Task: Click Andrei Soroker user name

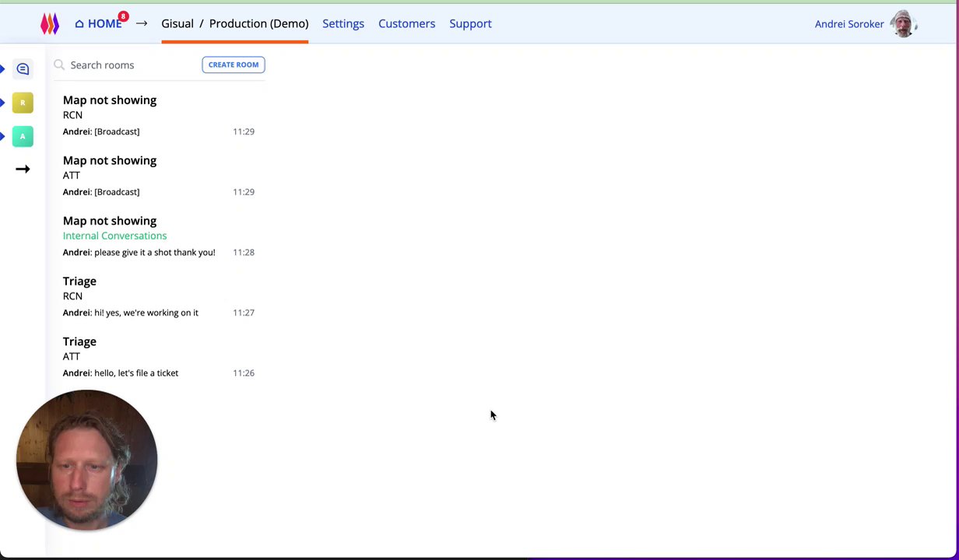Action: tap(849, 24)
